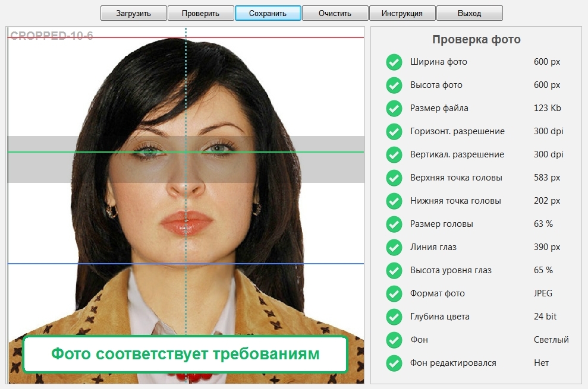Click the check icon for Глубина цвета

(394, 317)
